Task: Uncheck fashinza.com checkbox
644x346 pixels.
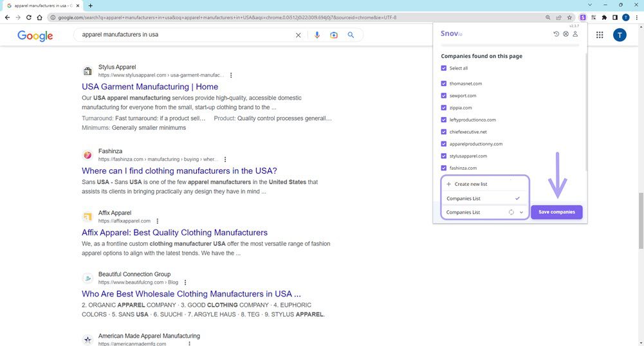Action: [443, 168]
